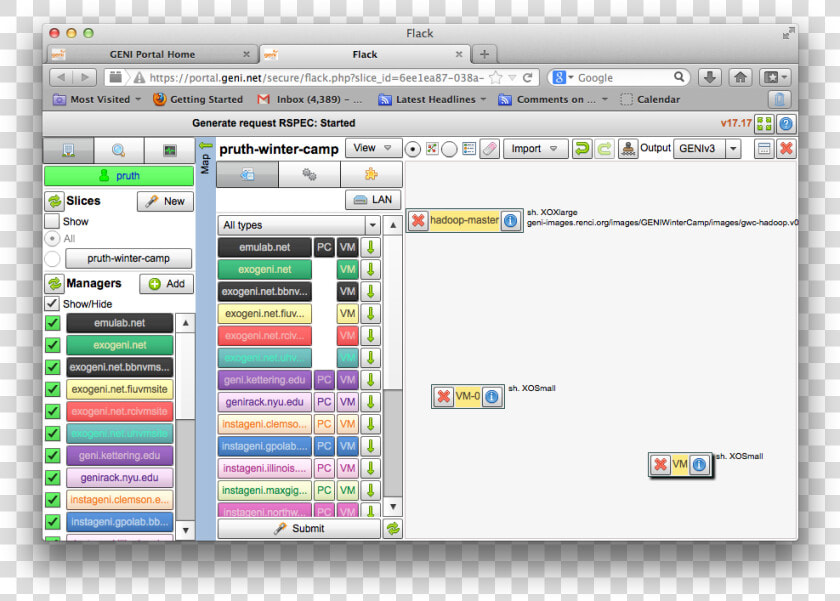Click the purple geni.kettering.edu manager label
Viewport: 840px width, 601px height.
point(119,455)
